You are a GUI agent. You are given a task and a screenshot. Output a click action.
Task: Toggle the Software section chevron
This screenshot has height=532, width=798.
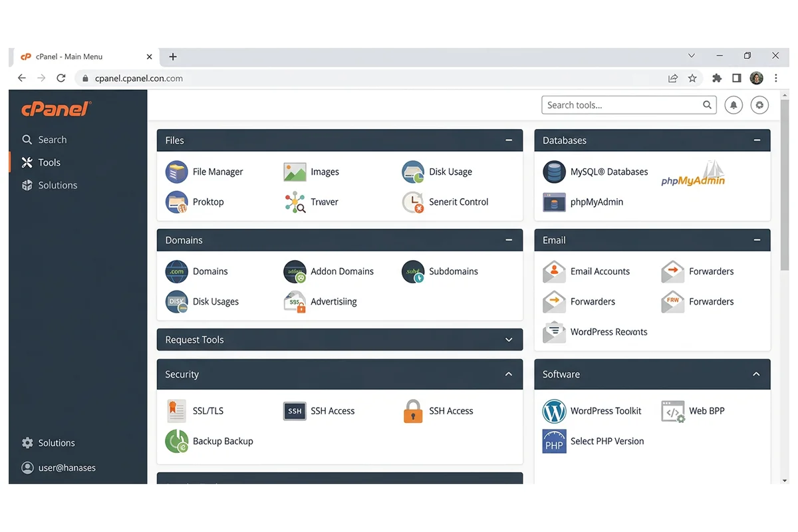(x=756, y=374)
